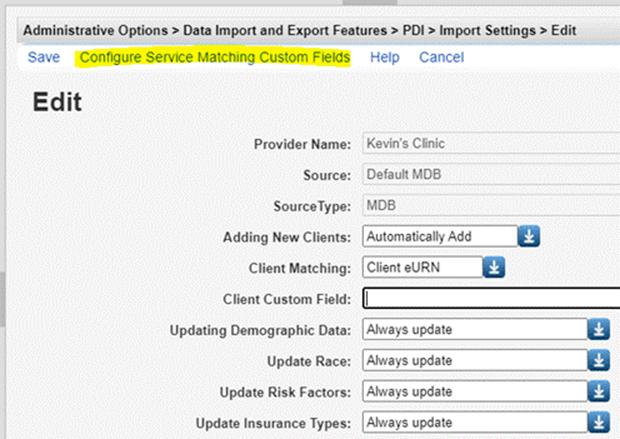Click the Save link
Viewport: 620px width, 439px height.
(x=43, y=57)
